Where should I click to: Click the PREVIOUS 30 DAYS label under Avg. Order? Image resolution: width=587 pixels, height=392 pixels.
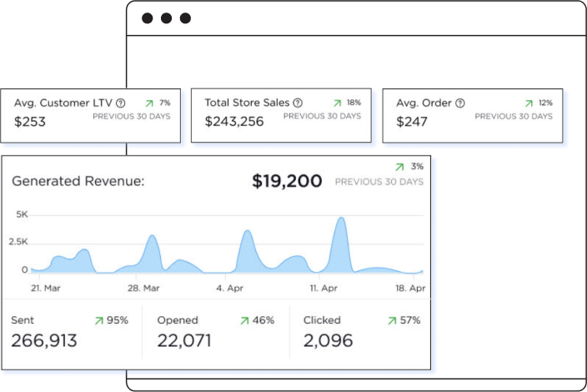[x=514, y=117]
